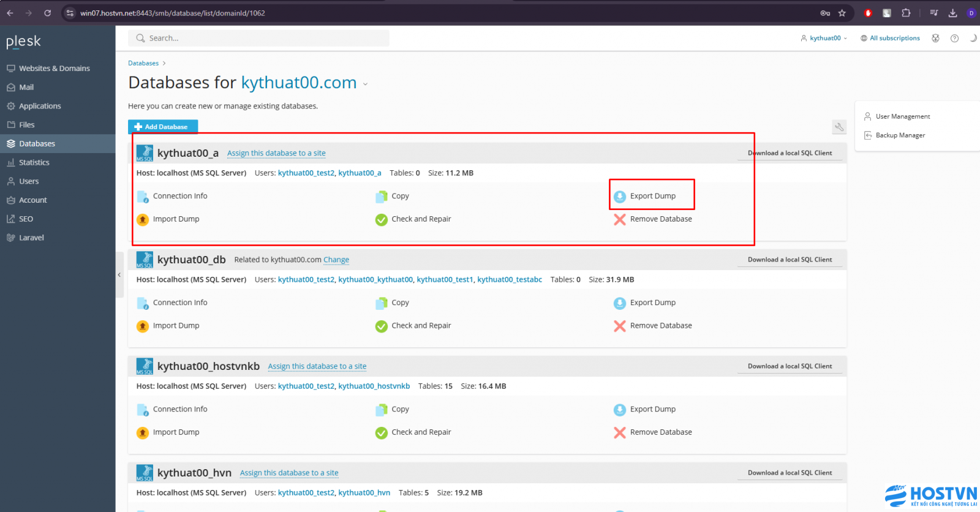980x512 pixels.
Task: Click Import Dump icon for kythuat00_a
Action: (x=143, y=219)
